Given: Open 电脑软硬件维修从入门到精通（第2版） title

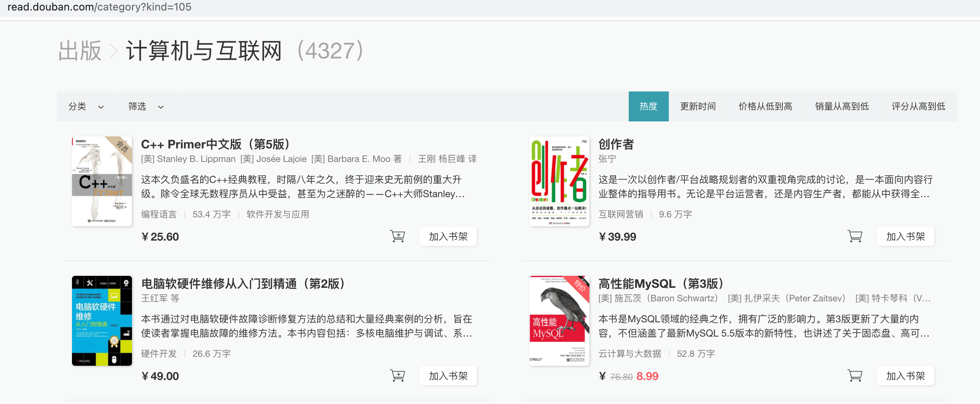Looking at the screenshot, I should coord(243,283).
